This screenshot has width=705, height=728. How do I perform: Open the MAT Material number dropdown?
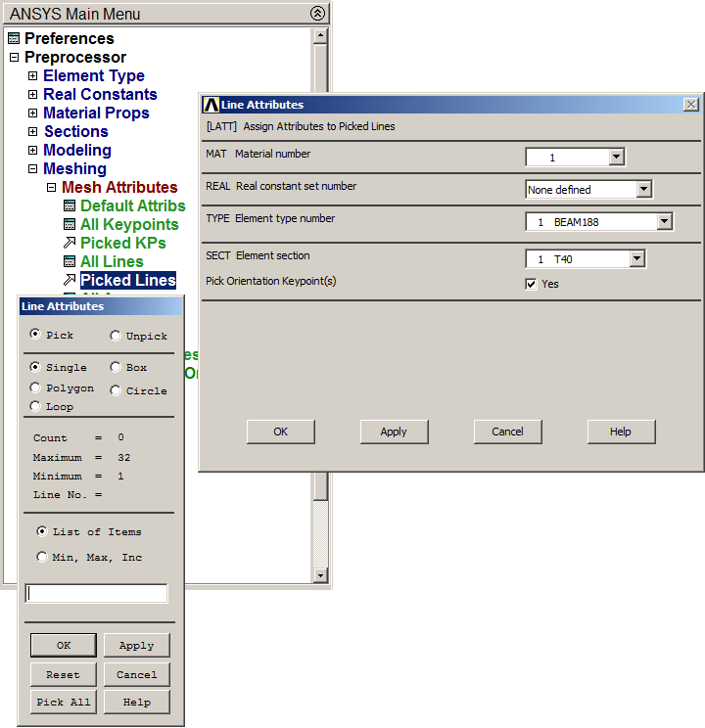[x=616, y=157]
